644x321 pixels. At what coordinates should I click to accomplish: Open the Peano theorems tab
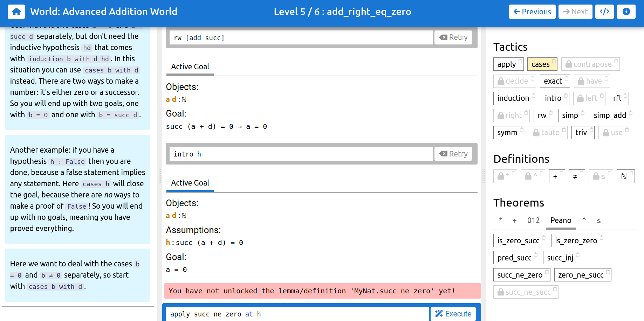[561, 220]
